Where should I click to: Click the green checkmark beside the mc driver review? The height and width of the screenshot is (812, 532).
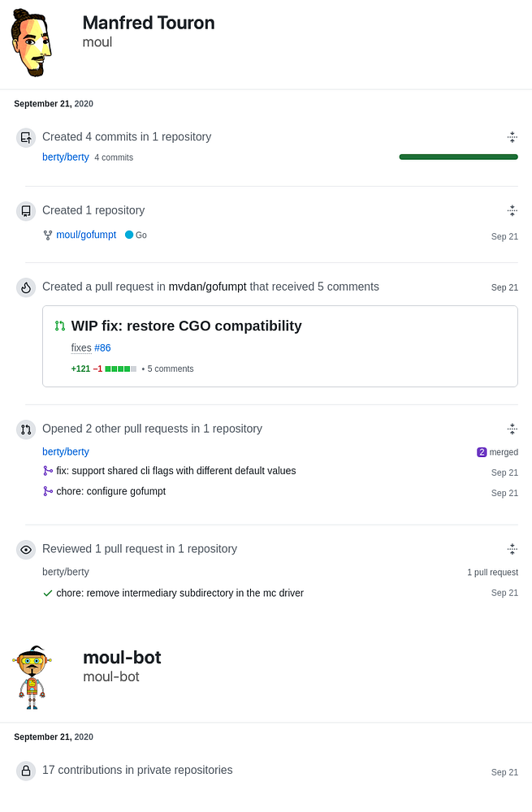(x=48, y=594)
